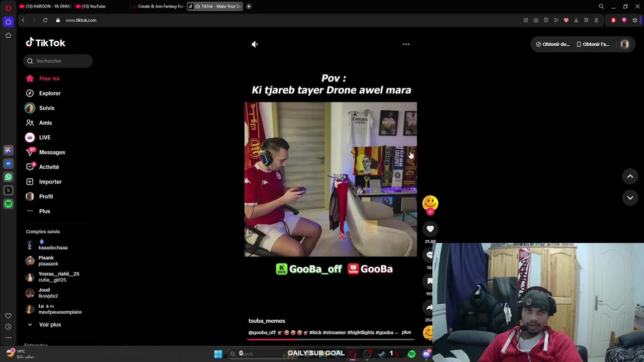The width and height of the screenshot is (644, 362).
Task: Open Messenger in Opera sidebar
Action: click(x=8, y=163)
